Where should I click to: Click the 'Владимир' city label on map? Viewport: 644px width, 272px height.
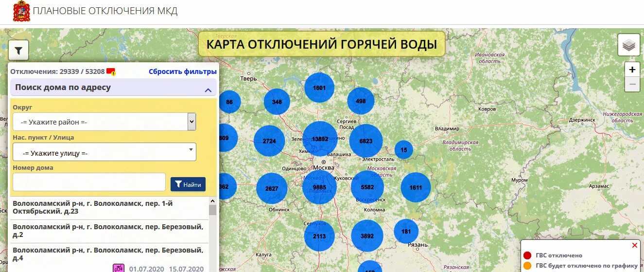(447, 128)
